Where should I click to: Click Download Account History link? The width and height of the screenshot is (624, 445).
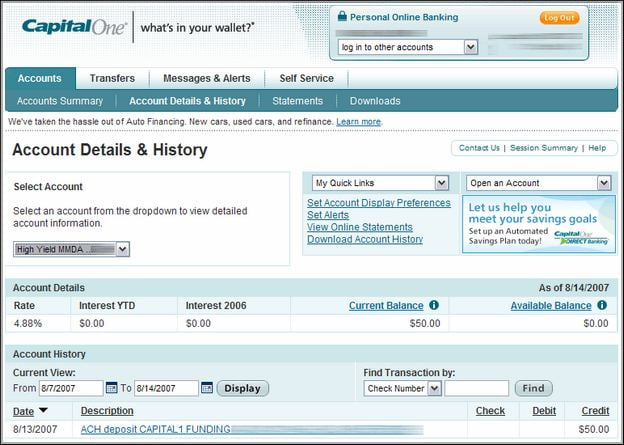point(365,239)
